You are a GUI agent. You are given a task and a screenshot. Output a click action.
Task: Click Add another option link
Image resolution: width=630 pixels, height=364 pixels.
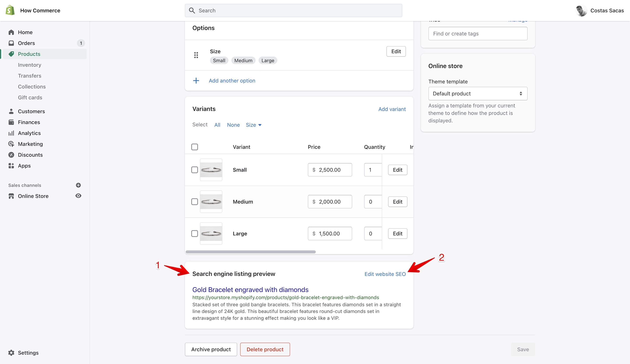pos(232,80)
